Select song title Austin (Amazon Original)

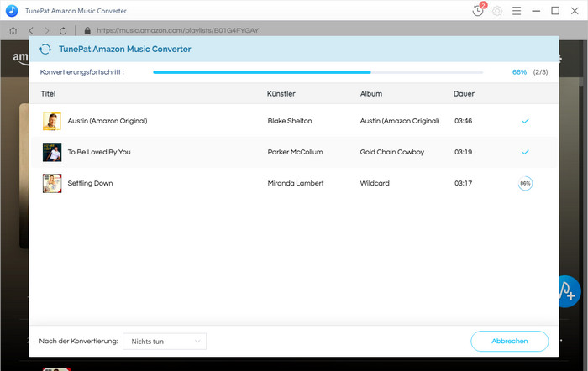pos(108,121)
